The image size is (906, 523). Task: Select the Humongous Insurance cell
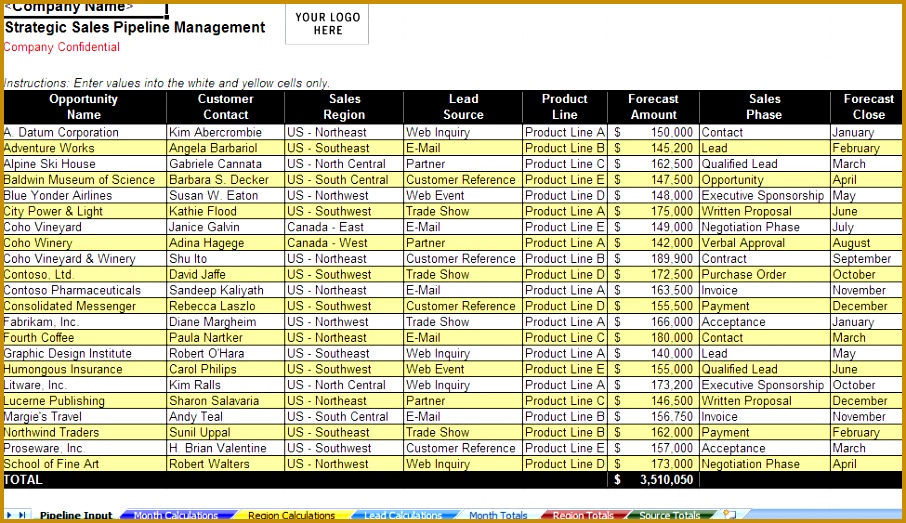coord(85,369)
